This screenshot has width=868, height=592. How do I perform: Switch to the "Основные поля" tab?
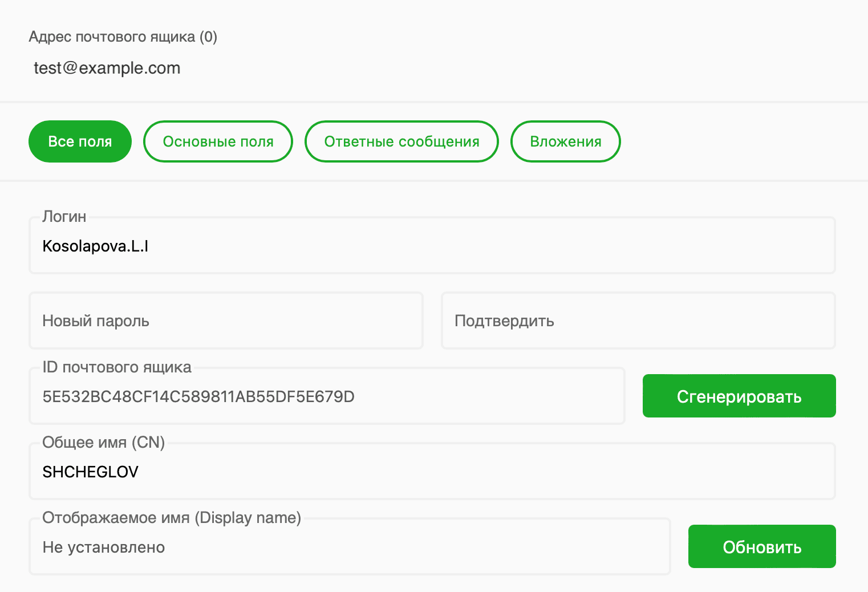(x=218, y=141)
